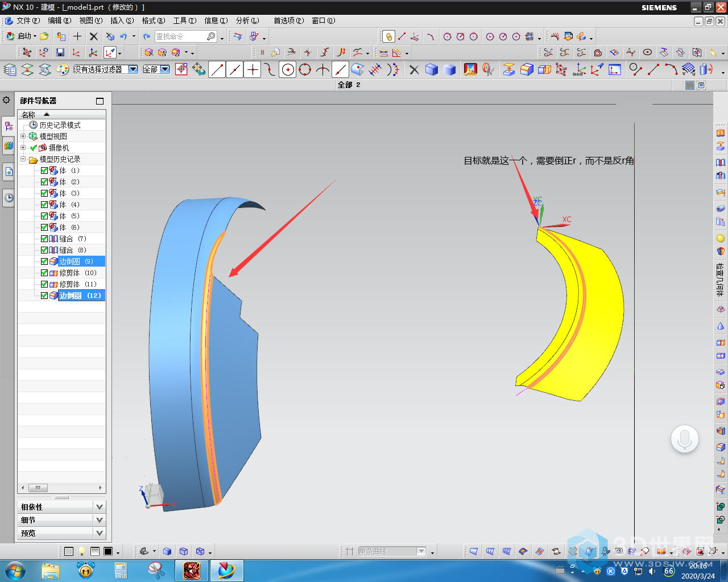Open the 文件(F) menu
The width and height of the screenshot is (728, 582).
coord(27,20)
